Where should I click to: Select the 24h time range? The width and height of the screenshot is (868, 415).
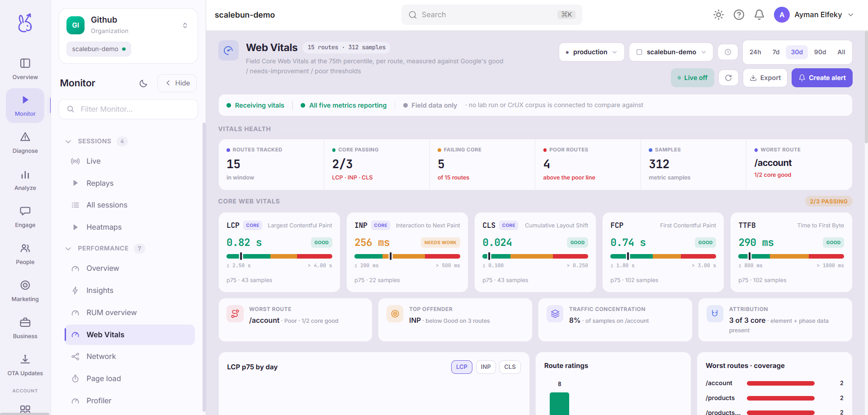click(755, 52)
